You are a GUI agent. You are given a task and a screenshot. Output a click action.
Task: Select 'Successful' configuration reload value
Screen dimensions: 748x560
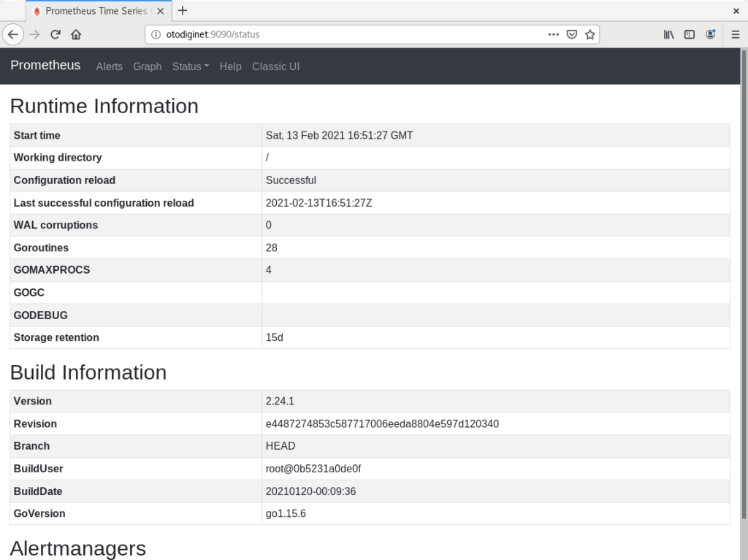pyautogui.click(x=291, y=180)
